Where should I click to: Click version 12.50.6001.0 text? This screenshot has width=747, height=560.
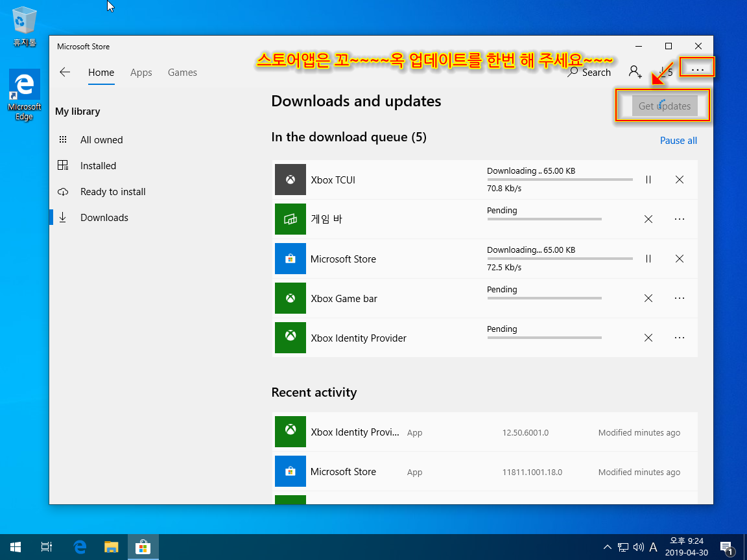(x=525, y=433)
